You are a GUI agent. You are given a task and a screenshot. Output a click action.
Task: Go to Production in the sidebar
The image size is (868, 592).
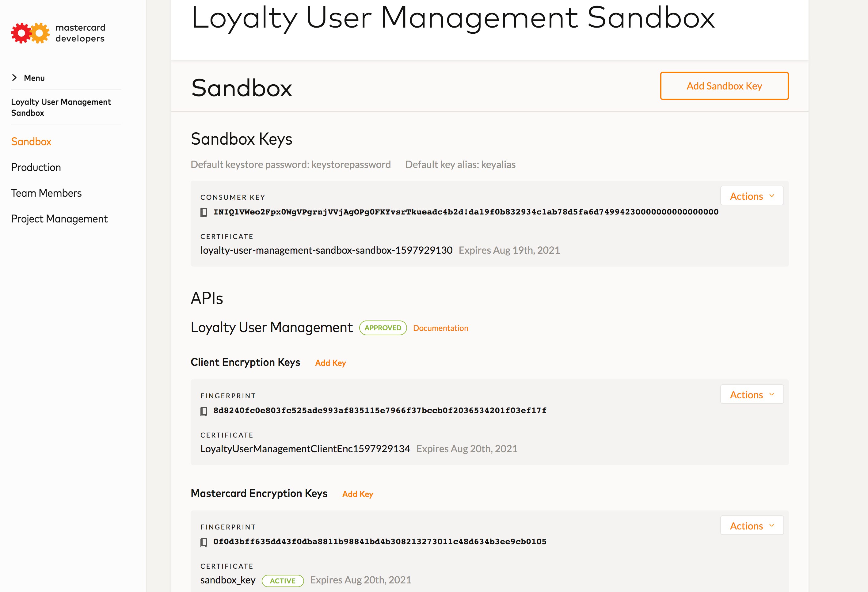click(36, 167)
